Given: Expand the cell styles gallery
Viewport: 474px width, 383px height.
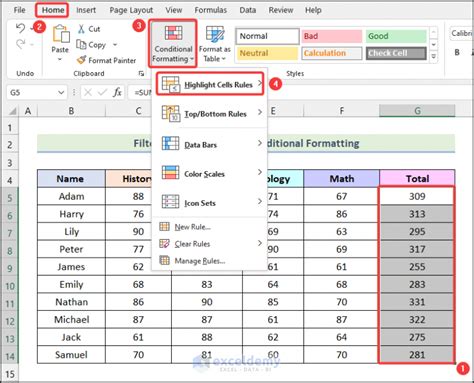Looking at the screenshot, I should click(433, 57).
